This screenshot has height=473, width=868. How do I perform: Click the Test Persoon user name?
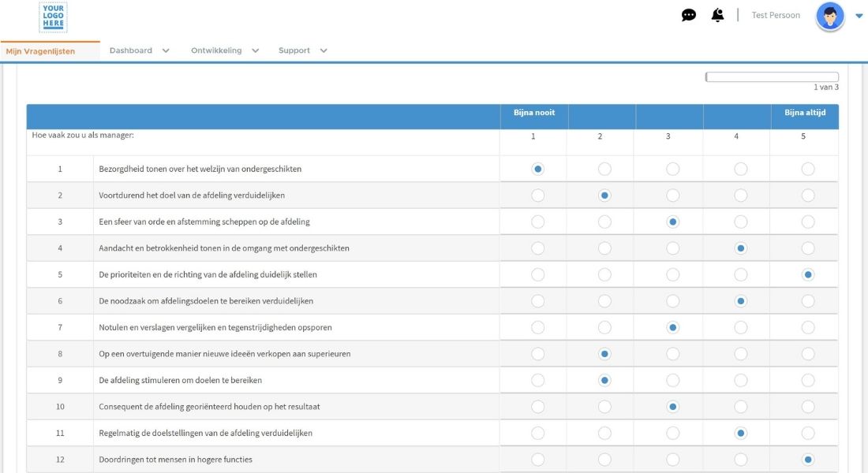775,15
